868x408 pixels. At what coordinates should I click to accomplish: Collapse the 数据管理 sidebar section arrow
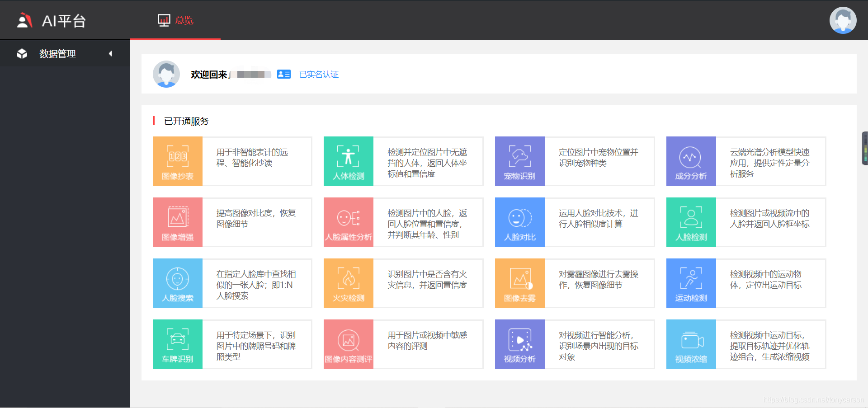111,53
